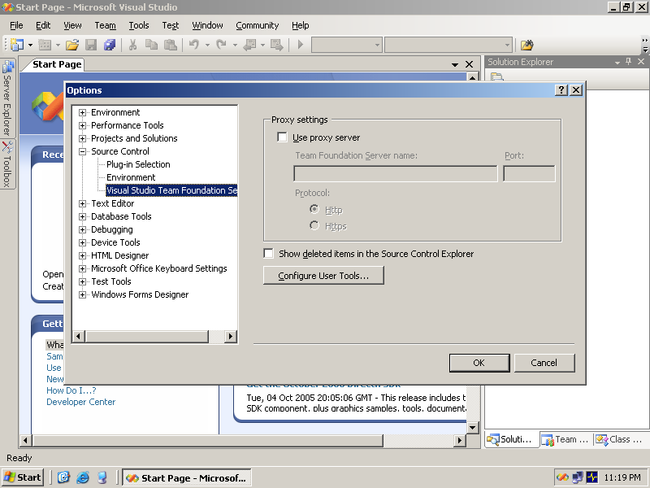Expand Projects and Solutions node
650x488 pixels.
(82, 138)
